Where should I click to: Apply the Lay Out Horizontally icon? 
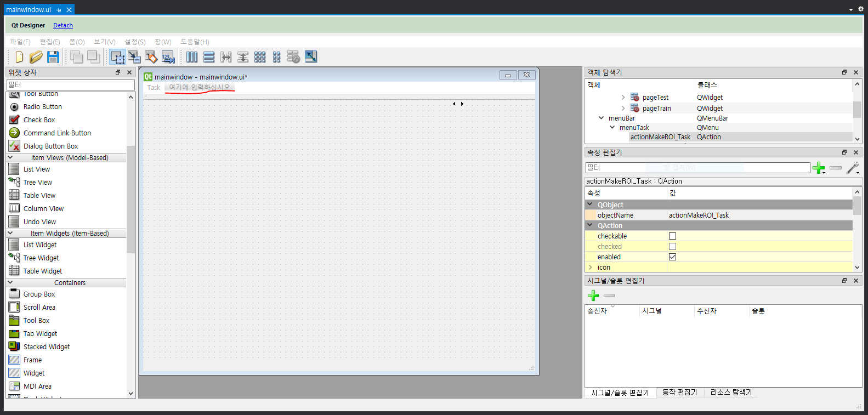click(192, 57)
